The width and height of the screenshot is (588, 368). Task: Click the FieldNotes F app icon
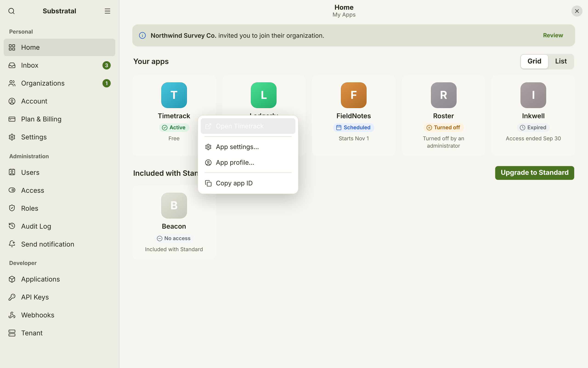pos(353,95)
